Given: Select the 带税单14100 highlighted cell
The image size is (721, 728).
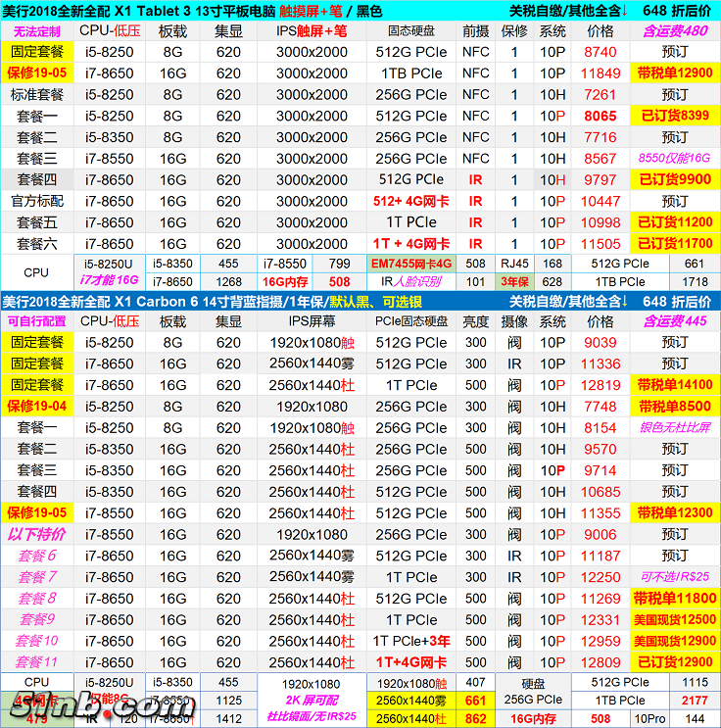Looking at the screenshot, I should 674,385.
